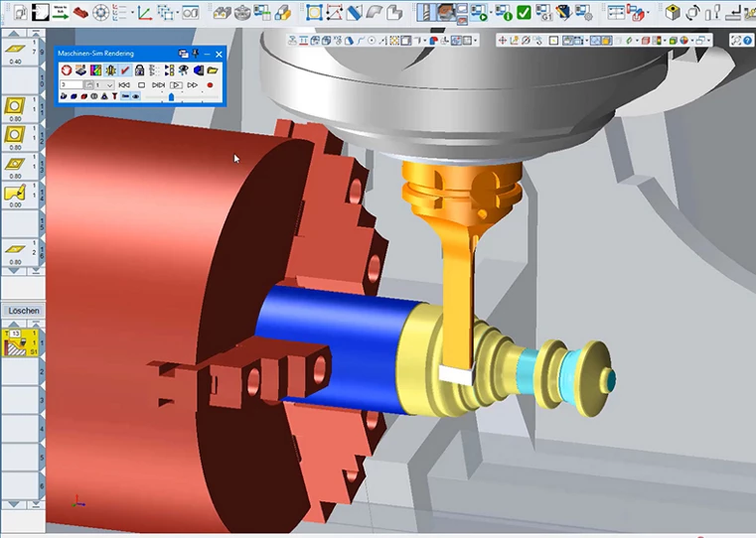Toggle the red checkmark option in simulation panel
The width and height of the screenshot is (756, 538).
coord(125,70)
